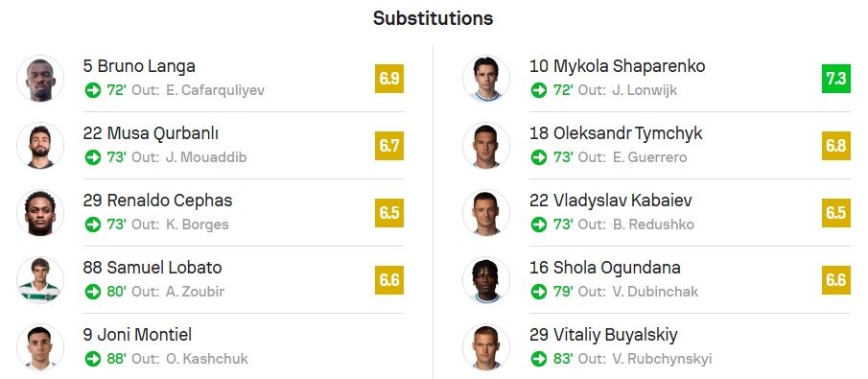
Task: Open the 10 Mykola Shaparenko player link
Action: [618, 66]
